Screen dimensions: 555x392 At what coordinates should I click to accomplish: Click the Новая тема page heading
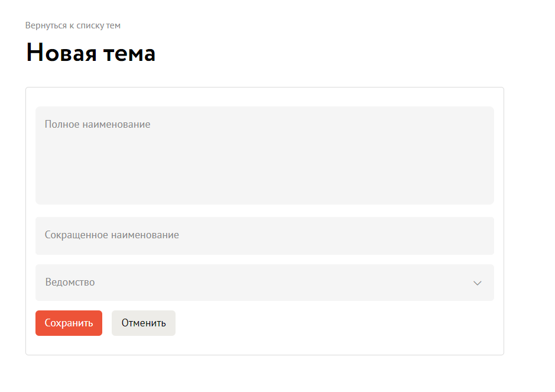coord(90,53)
